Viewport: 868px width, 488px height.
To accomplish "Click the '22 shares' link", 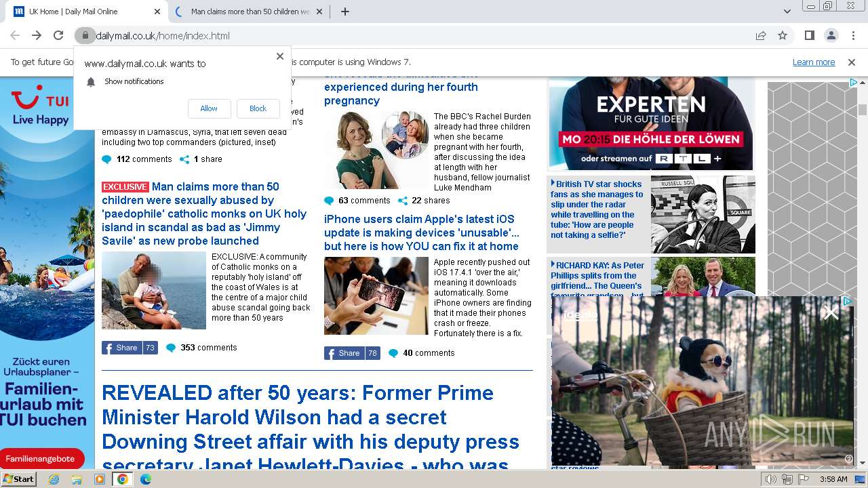I will [x=424, y=201].
